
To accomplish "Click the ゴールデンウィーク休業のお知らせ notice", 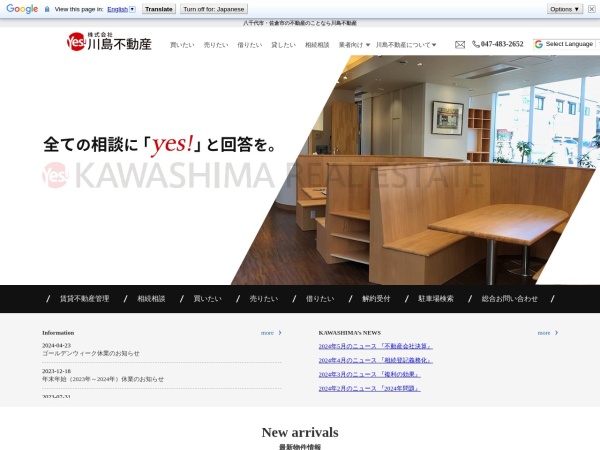I will pyautogui.click(x=91, y=354).
